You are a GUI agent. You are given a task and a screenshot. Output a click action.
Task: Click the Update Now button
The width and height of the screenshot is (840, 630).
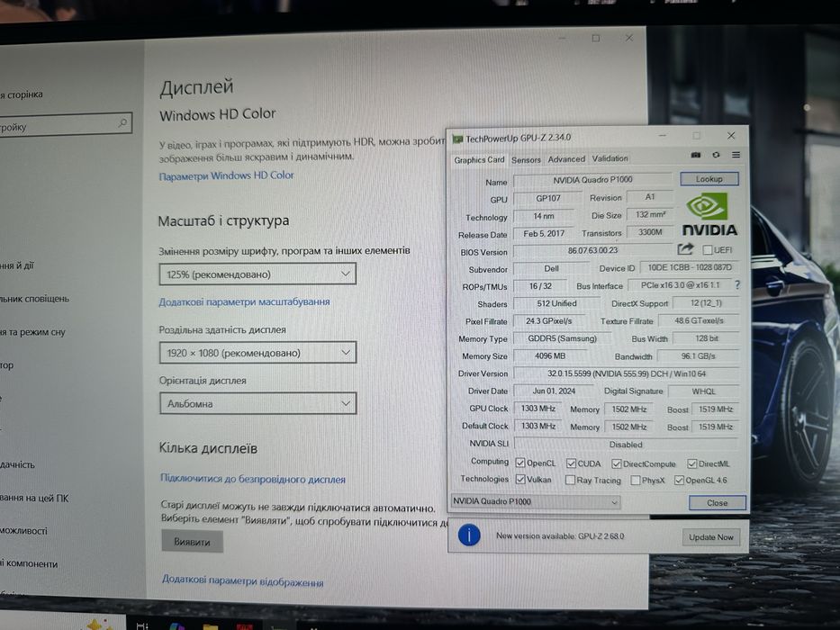(x=711, y=536)
